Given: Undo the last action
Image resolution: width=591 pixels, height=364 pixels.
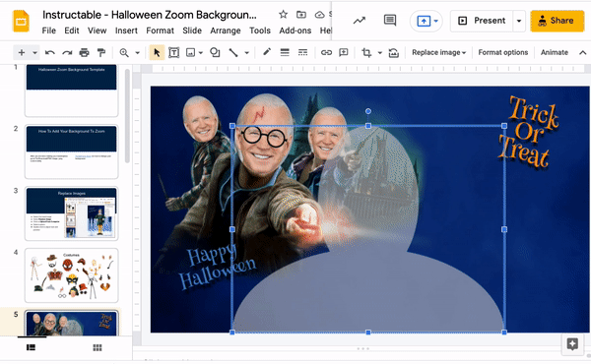Looking at the screenshot, I should pos(50,53).
